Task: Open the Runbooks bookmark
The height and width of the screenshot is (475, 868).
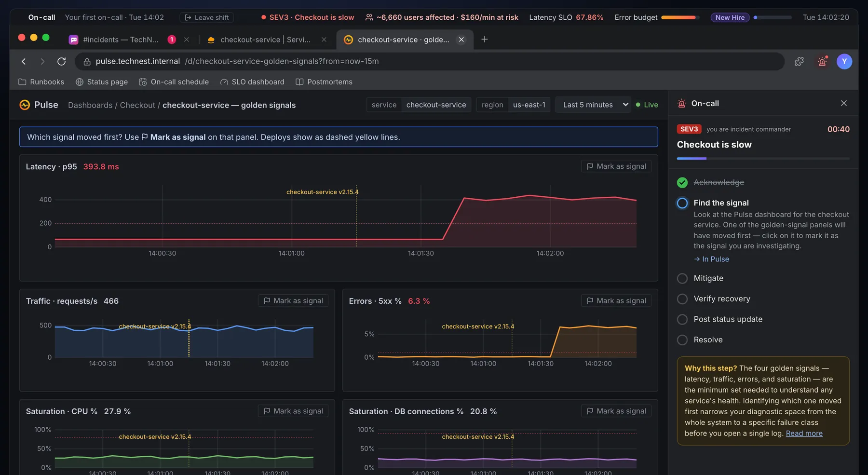Action: (41, 82)
